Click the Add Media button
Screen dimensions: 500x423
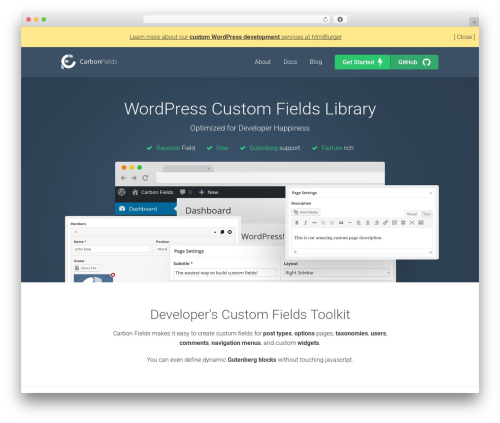(306, 212)
